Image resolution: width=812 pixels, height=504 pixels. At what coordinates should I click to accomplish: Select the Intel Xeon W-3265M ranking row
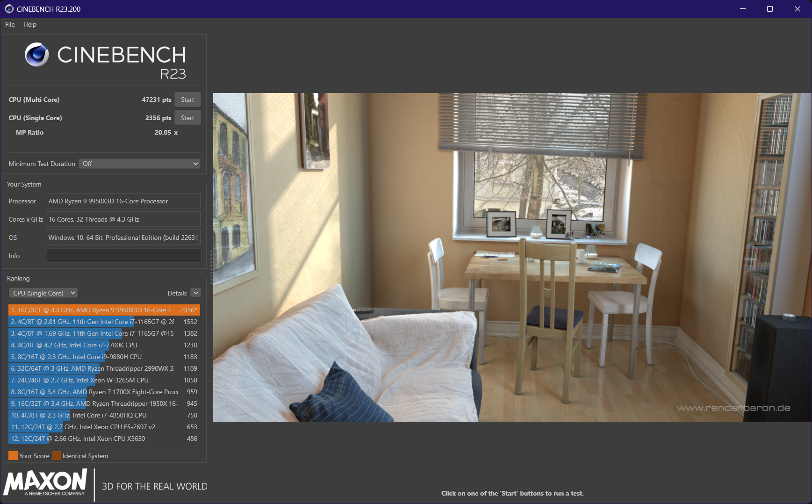[104, 380]
